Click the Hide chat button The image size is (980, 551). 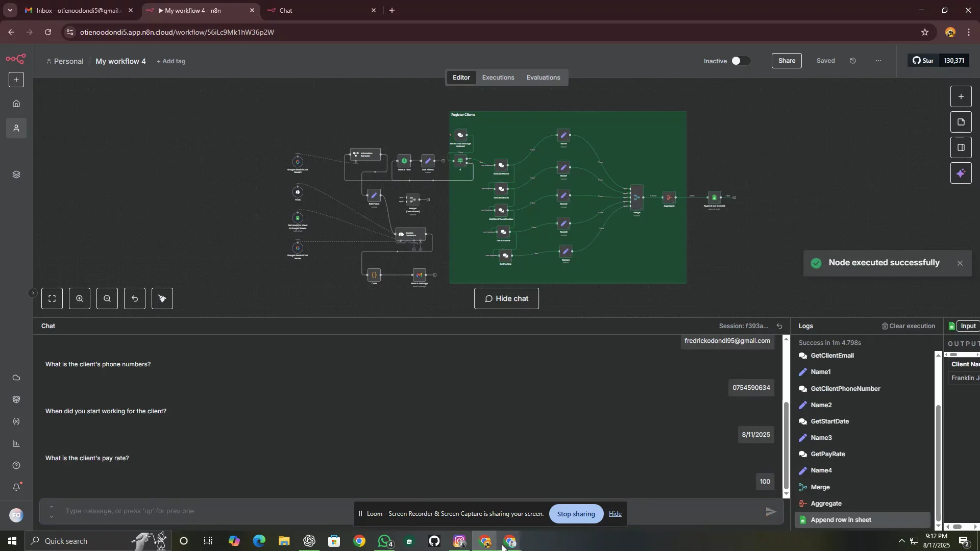(x=506, y=298)
